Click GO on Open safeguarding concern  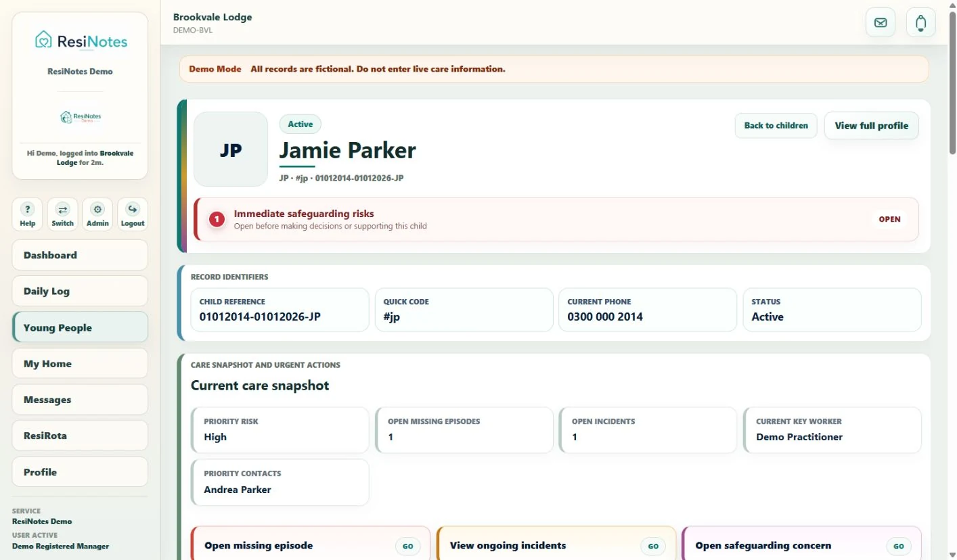(898, 546)
